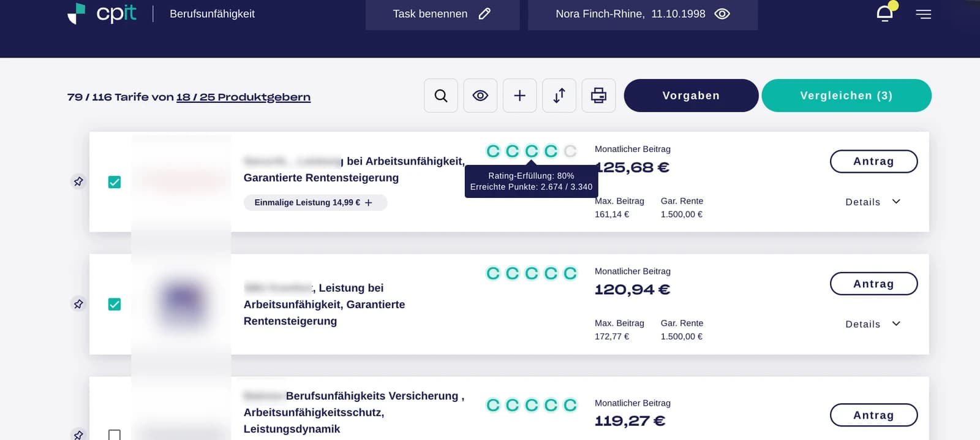Open the hamburger menu
The width and height of the screenshot is (980, 440).
tap(924, 14)
